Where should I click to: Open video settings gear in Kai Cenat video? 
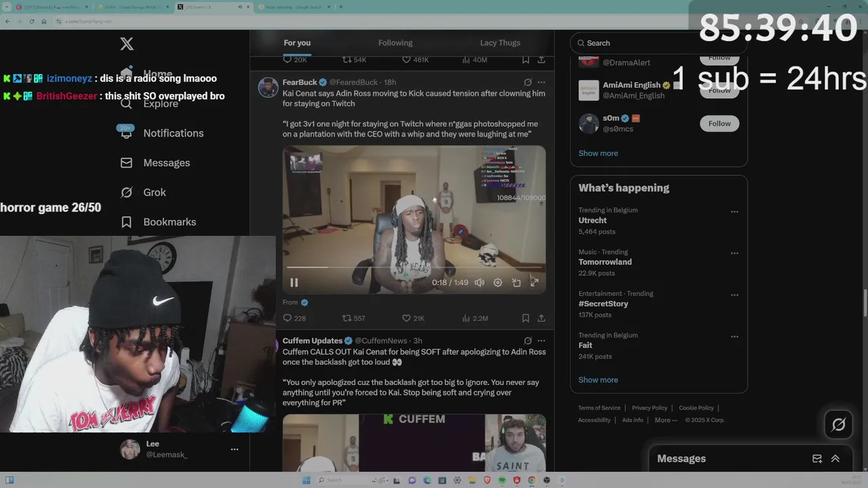[498, 283]
